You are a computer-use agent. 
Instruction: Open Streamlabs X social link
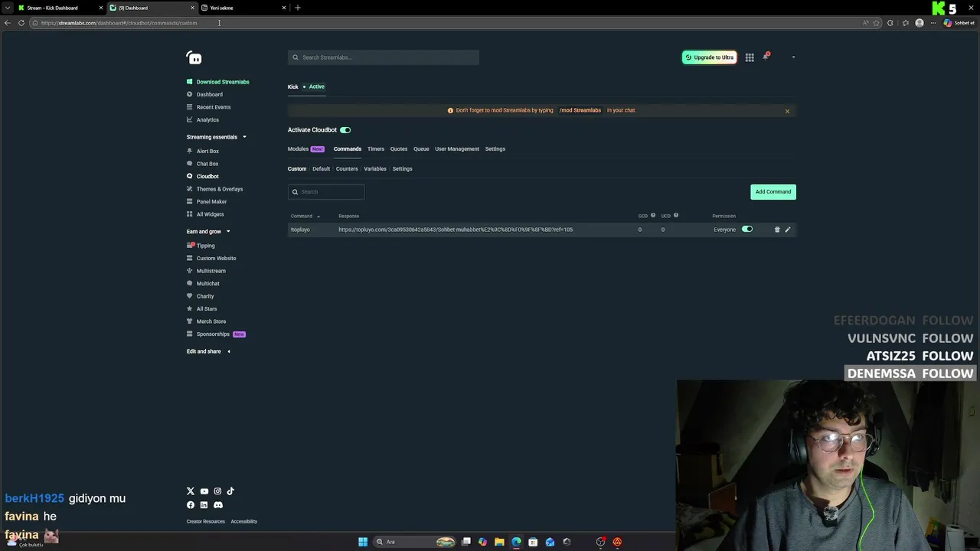coord(191,491)
